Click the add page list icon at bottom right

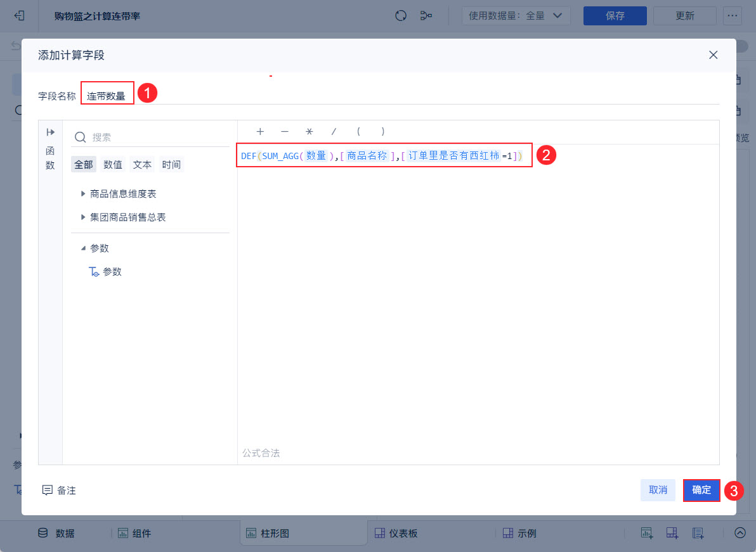point(698,533)
